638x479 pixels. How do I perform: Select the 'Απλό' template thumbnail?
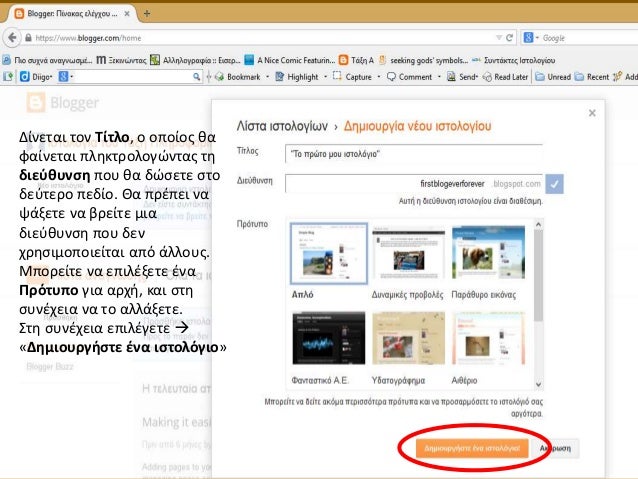(x=329, y=253)
